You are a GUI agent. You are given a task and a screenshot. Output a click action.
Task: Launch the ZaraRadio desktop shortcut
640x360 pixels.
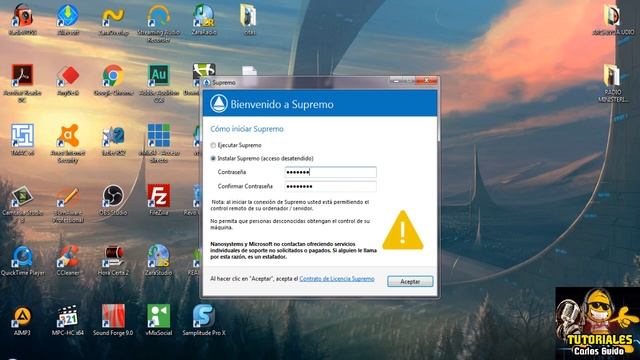204,20
